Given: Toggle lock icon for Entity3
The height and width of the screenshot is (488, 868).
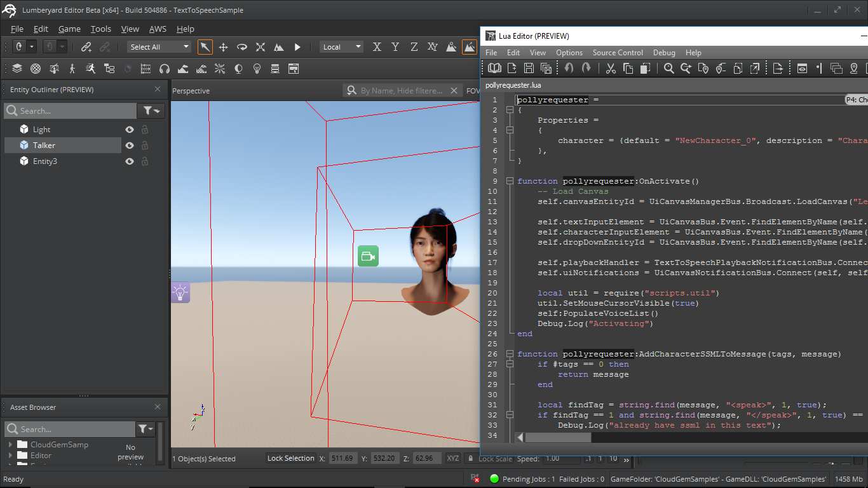Looking at the screenshot, I should tap(145, 161).
